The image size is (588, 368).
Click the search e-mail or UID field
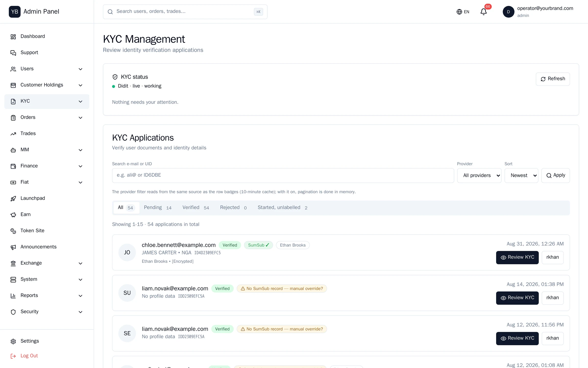tap(283, 175)
